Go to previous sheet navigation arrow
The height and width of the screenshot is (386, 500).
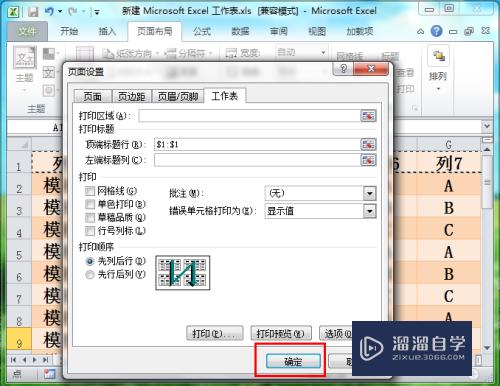[24, 360]
